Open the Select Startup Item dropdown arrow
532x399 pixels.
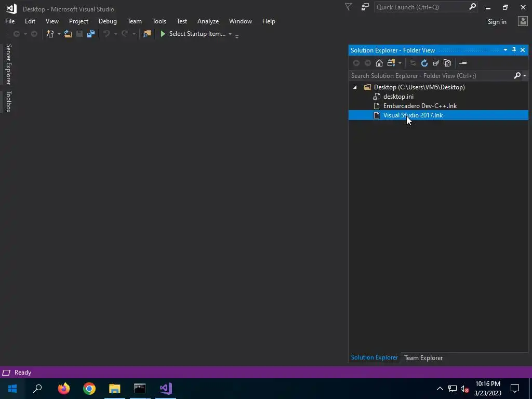[x=230, y=34]
